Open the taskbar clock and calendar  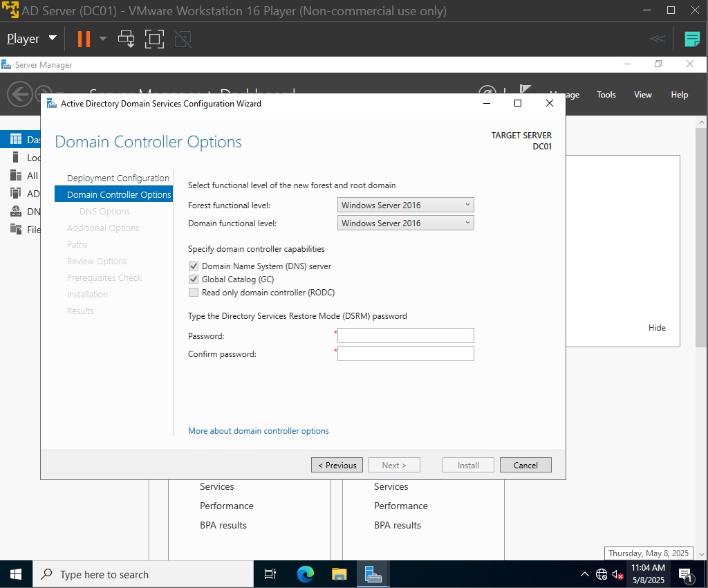tap(648, 574)
